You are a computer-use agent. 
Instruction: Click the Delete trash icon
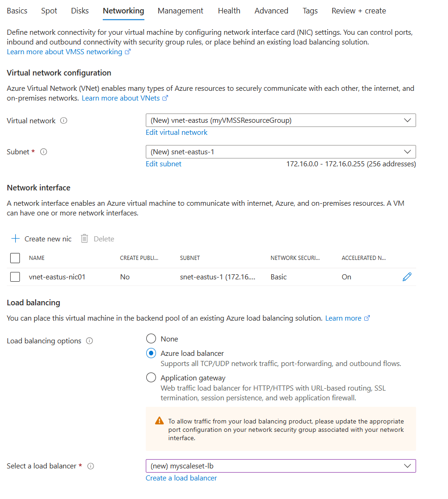84,239
